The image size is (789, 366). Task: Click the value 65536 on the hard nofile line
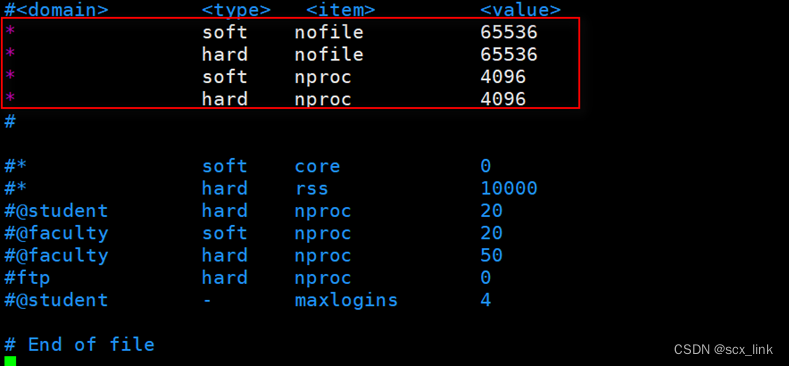coord(509,54)
